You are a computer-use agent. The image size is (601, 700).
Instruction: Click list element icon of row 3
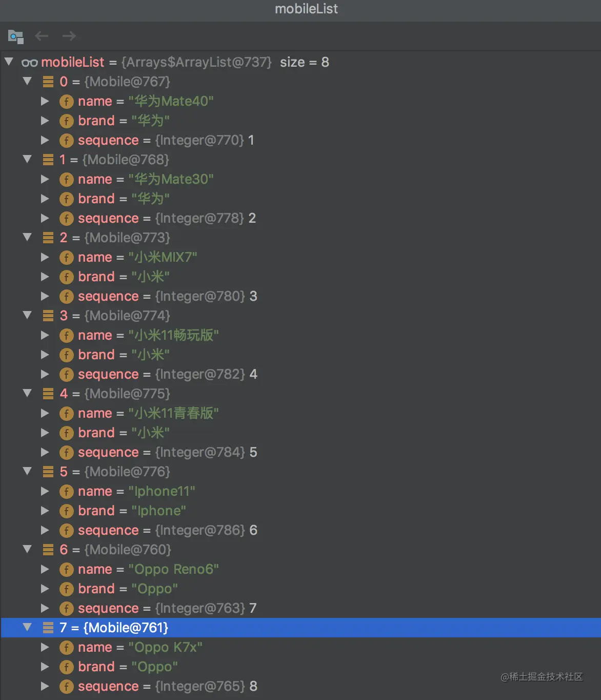coord(48,316)
